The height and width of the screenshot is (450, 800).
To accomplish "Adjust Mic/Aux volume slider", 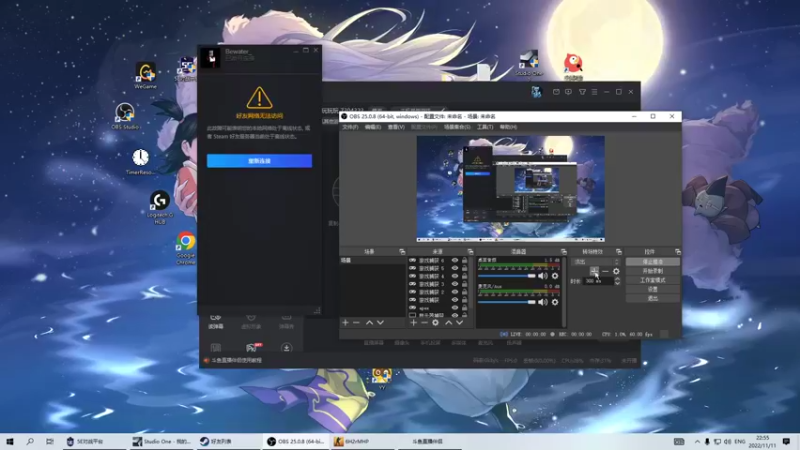I will coord(507,302).
